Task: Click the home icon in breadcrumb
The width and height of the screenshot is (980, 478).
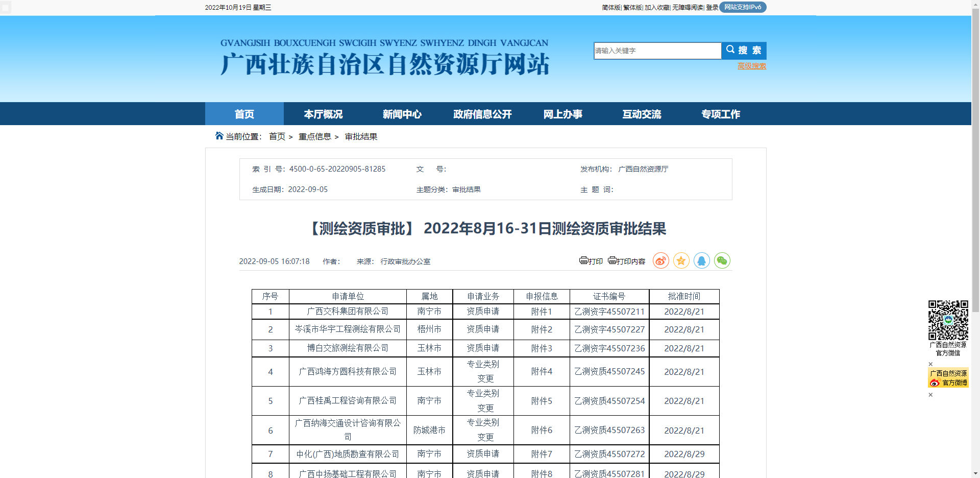Action: coord(219,136)
